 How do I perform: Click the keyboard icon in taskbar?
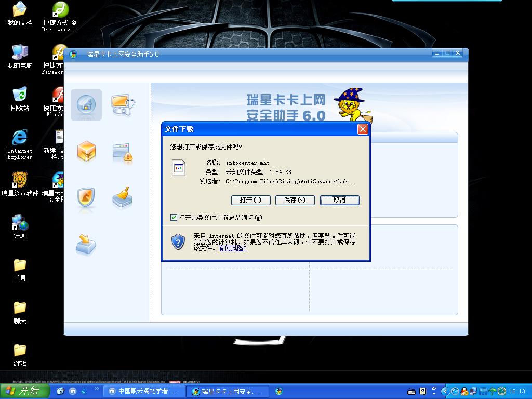[x=411, y=392]
